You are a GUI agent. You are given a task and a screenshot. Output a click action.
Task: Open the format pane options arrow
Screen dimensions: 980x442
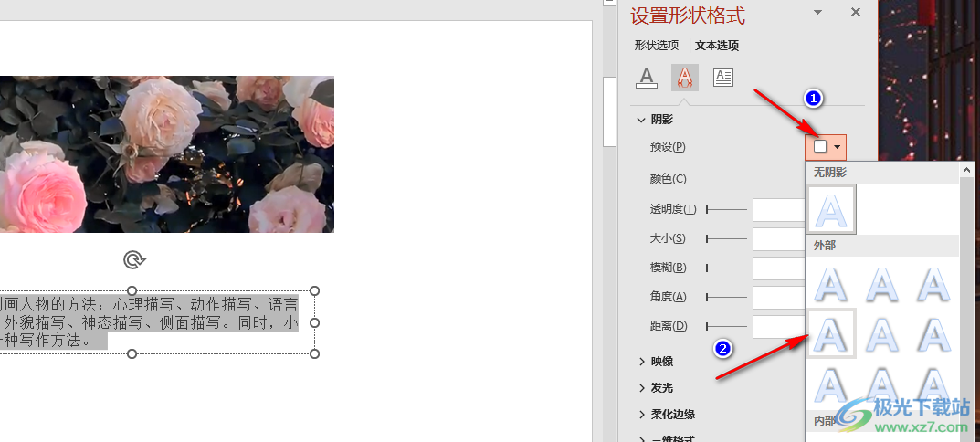(817, 13)
